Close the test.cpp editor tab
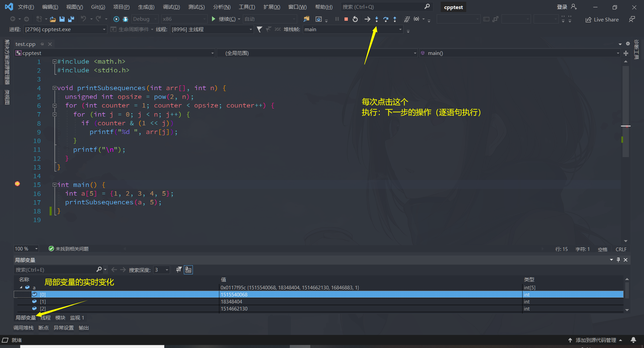Image resolution: width=644 pixels, height=348 pixels. coord(50,44)
